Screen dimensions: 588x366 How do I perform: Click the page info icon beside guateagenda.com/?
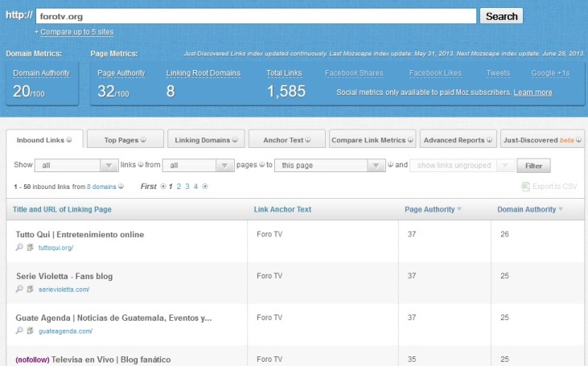(30, 331)
